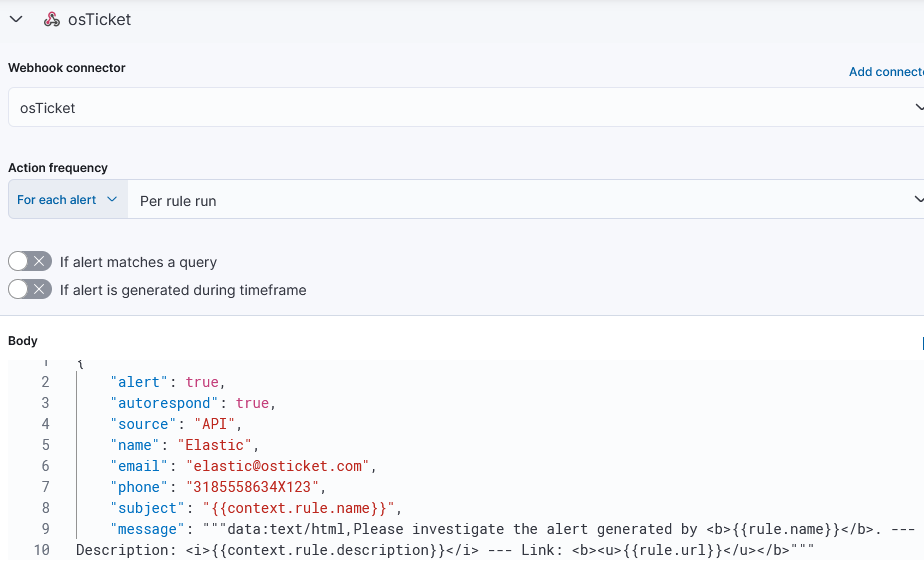Open the Webhook connector osTicket dropdown

[466, 107]
